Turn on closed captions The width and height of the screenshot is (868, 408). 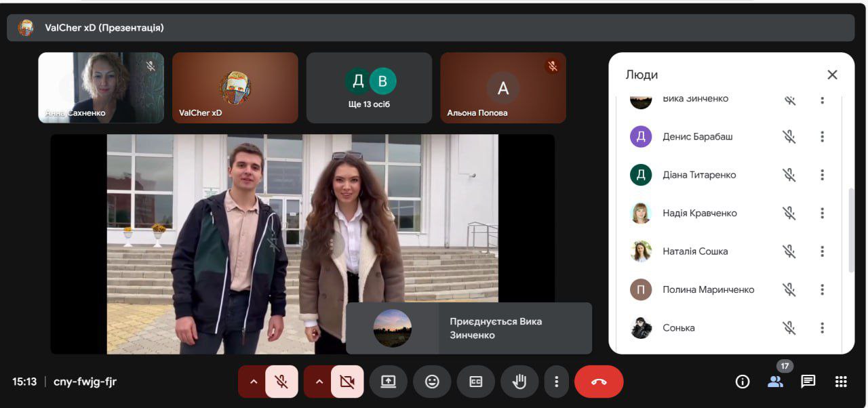point(476,382)
